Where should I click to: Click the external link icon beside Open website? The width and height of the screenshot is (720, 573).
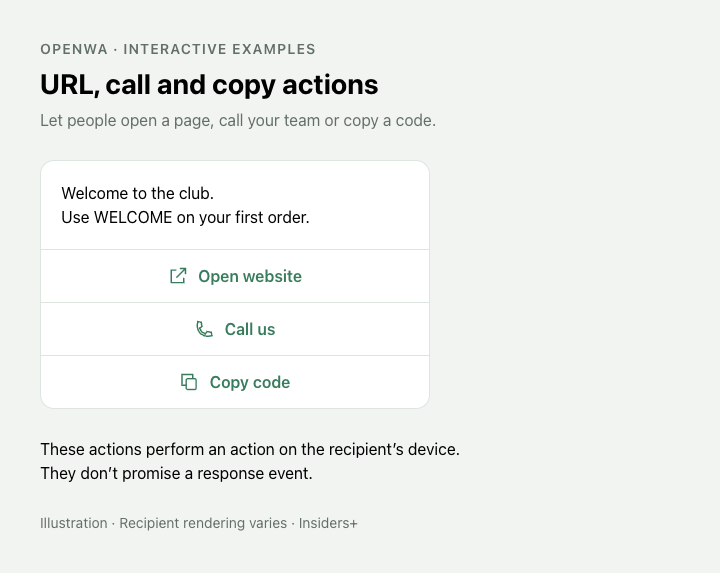coord(178,276)
